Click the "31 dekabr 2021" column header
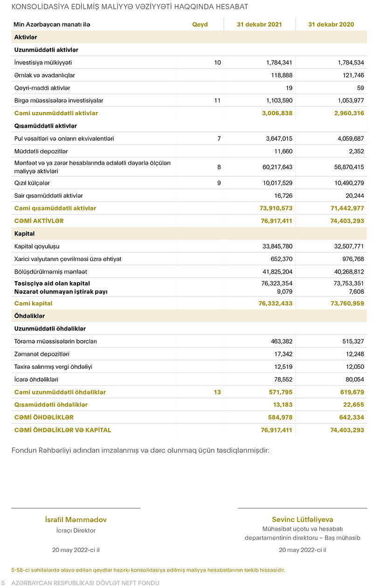The width and height of the screenshot is (373, 588). 259,25
